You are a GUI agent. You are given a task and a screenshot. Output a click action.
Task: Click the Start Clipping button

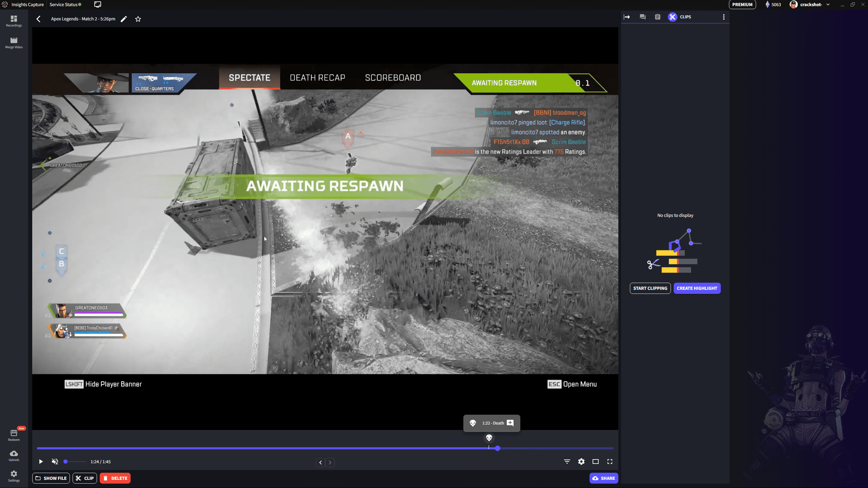[650, 288]
